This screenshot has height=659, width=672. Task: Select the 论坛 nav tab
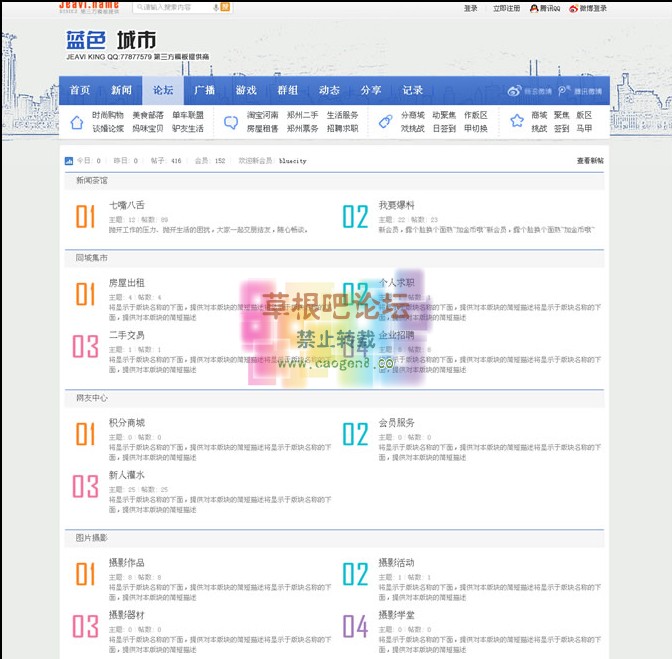(x=163, y=90)
